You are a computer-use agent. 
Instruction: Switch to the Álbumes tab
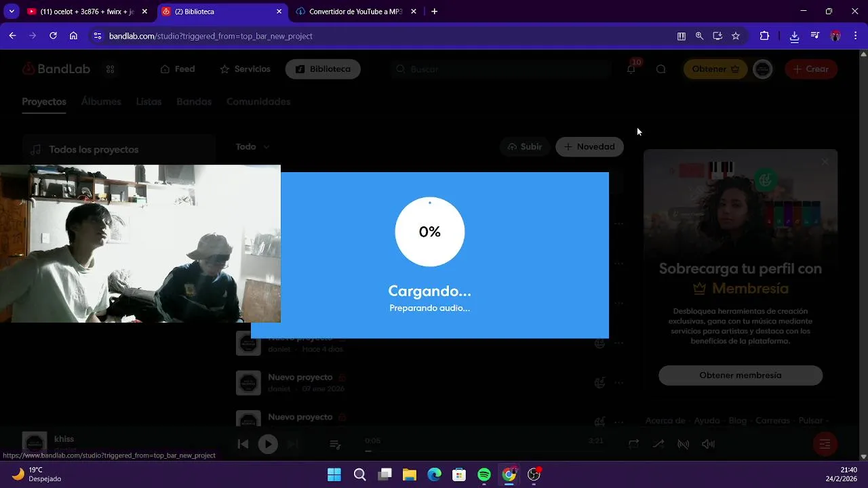[101, 102]
